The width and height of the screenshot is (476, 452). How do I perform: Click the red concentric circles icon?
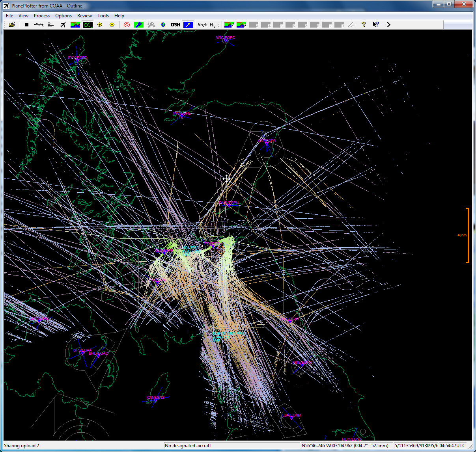click(x=127, y=24)
